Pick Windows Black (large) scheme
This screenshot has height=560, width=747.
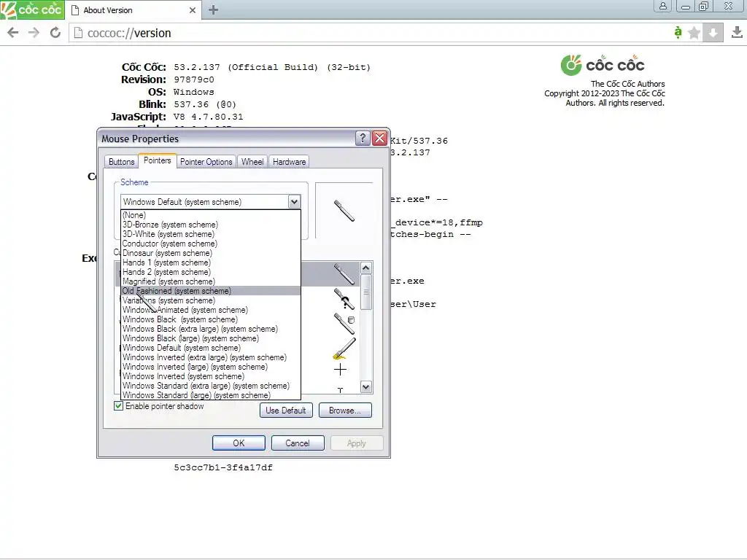pyautogui.click(x=211, y=338)
